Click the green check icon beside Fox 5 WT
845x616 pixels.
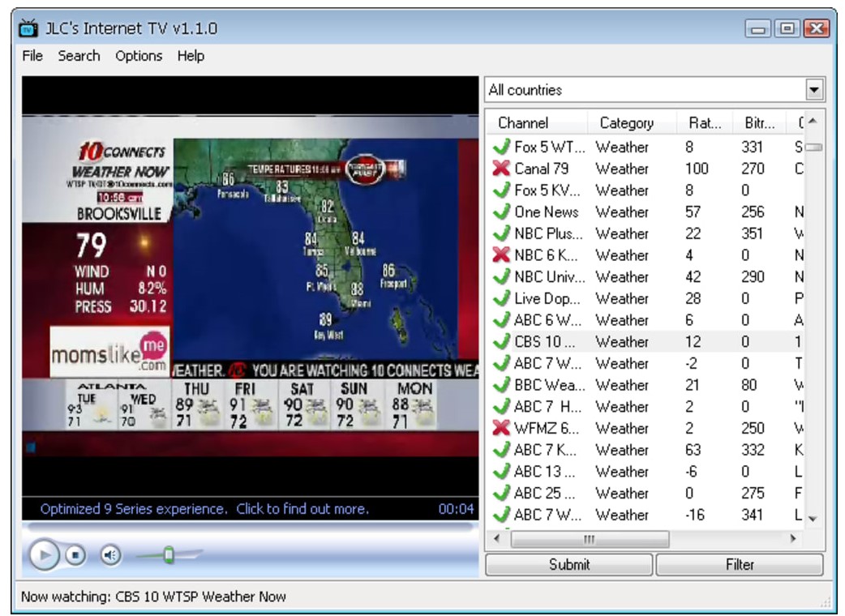tap(501, 147)
